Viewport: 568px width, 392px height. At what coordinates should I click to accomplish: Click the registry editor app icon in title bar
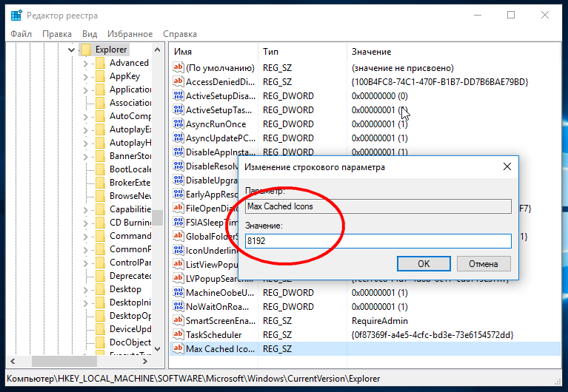16,16
